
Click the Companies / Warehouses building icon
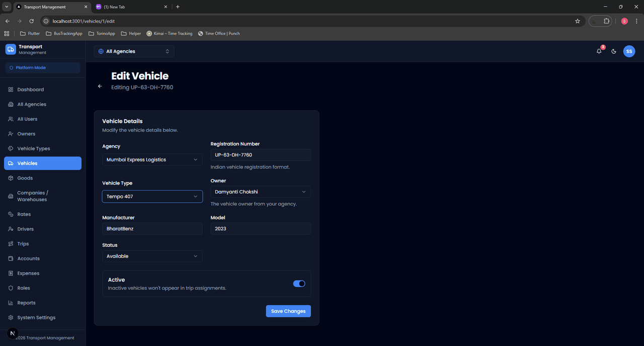(11, 196)
